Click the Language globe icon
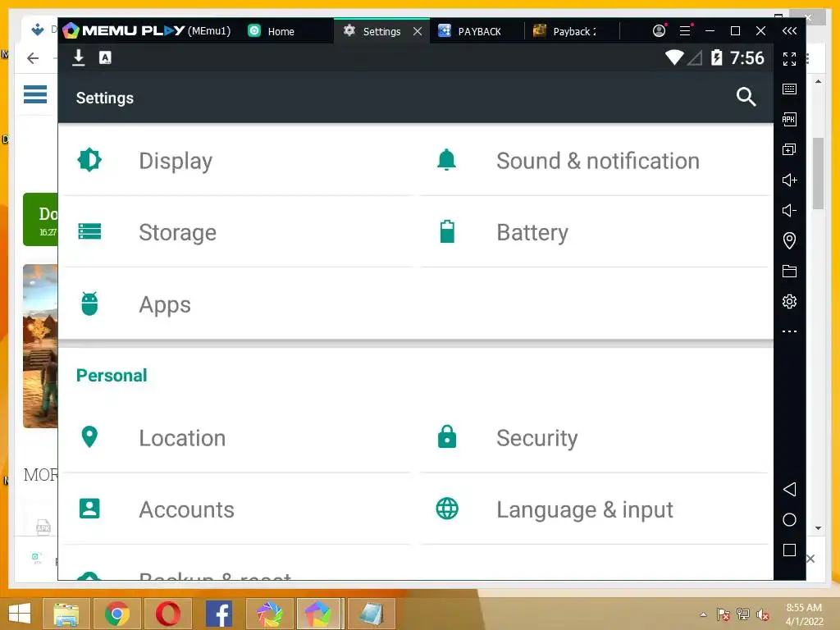This screenshot has width=840, height=630. 447,509
